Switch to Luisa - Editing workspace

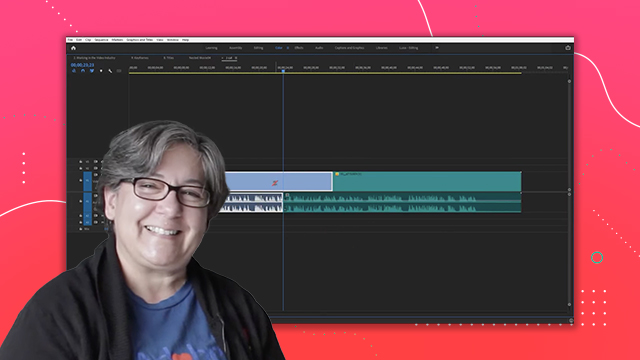409,48
